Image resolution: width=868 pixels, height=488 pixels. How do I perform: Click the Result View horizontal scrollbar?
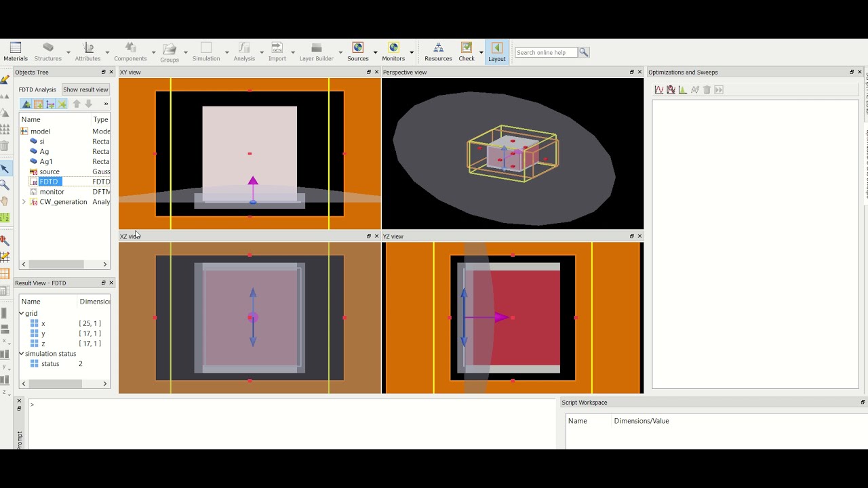click(64, 384)
